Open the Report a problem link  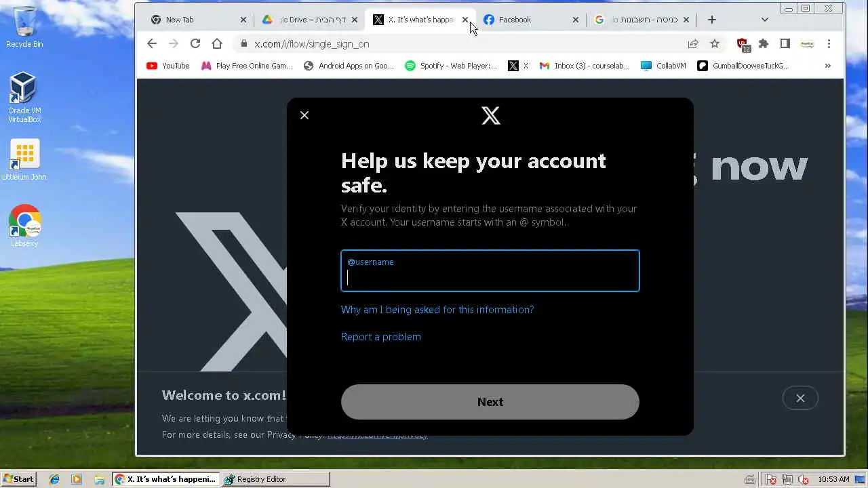click(x=380, y=337)
